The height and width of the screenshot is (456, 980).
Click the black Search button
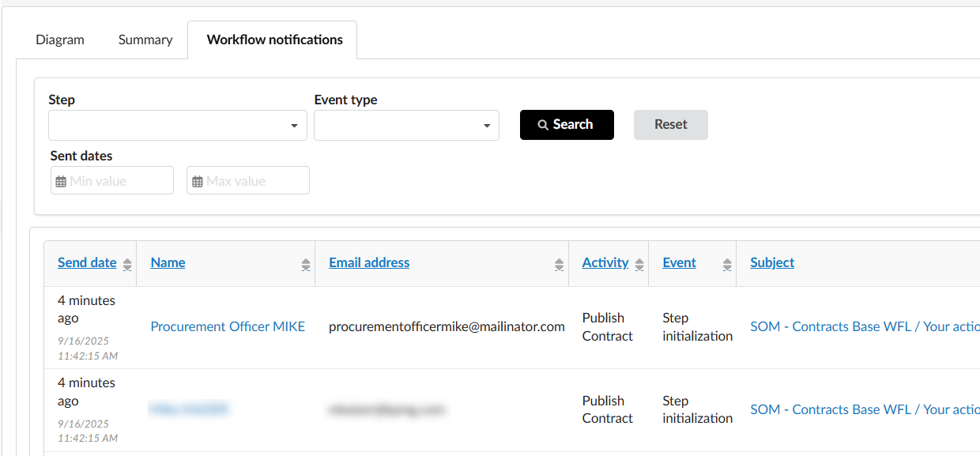(x=567, y=125)
